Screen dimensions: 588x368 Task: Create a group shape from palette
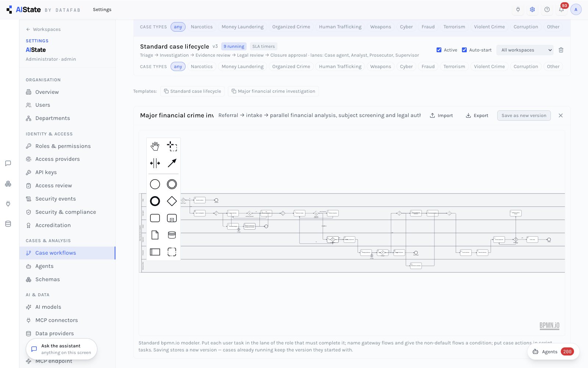(x=172, y=252)
